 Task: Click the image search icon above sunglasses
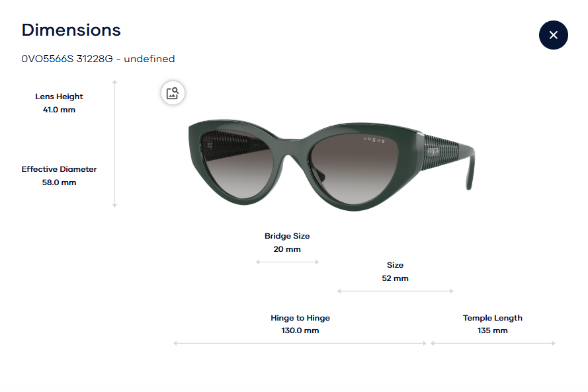point(173,93)
